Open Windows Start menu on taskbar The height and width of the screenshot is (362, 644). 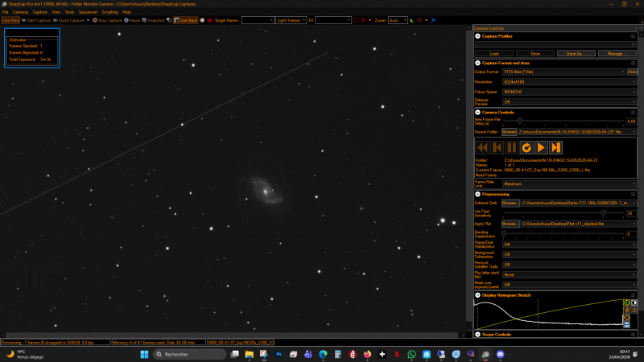point(144,354)
